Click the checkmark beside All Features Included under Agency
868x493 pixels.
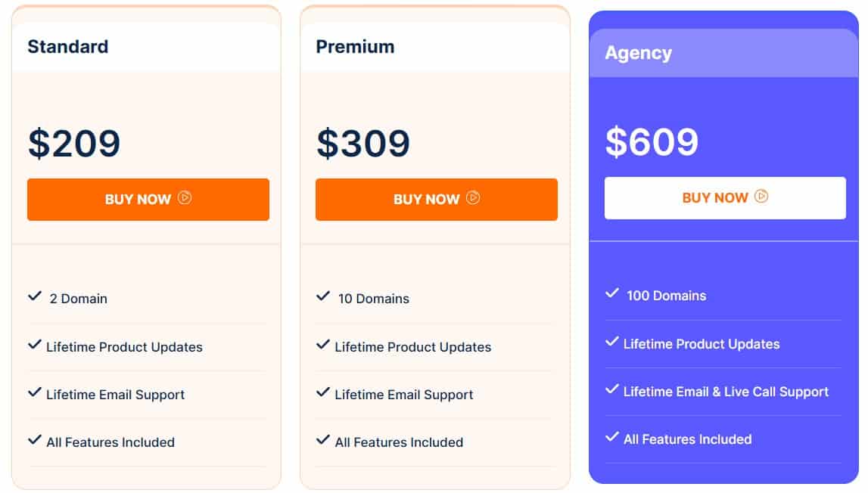(x=611, y=437)
